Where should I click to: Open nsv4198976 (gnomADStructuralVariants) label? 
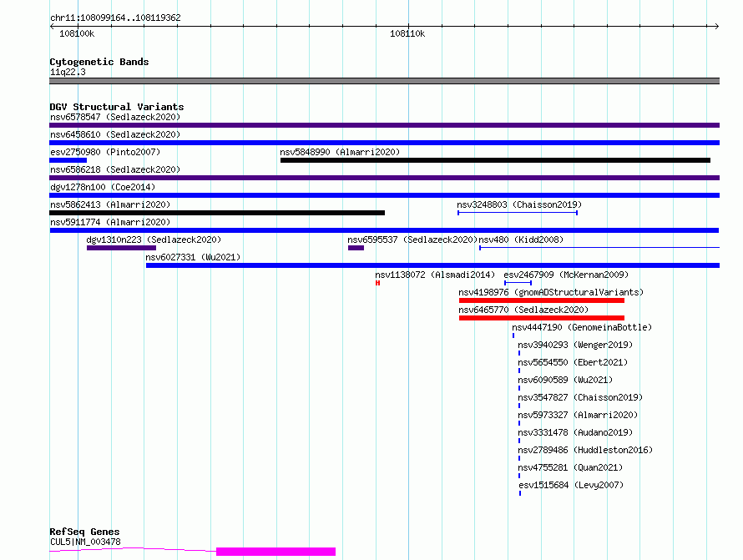point(551,292)
